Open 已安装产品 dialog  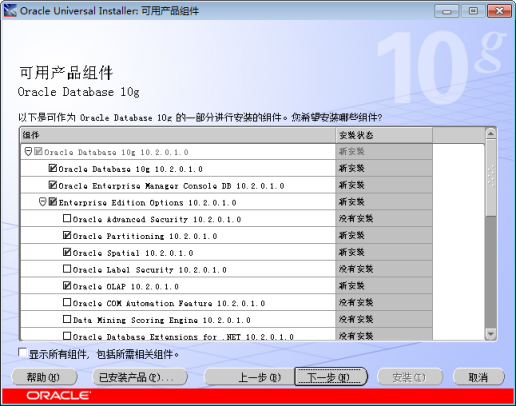140,378
